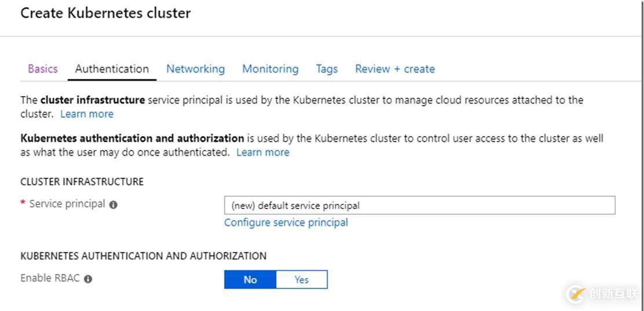Open the Basics tab
The image size is (644, 311).
coord(43,69)
